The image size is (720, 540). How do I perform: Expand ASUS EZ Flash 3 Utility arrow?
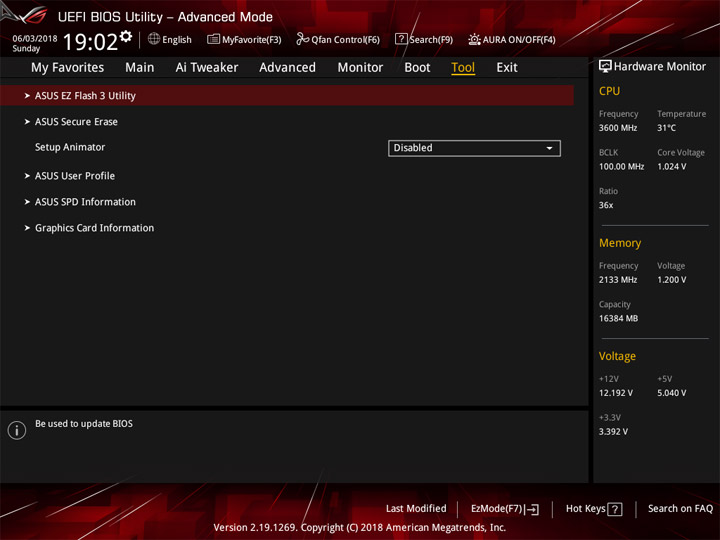pos(27,96)
